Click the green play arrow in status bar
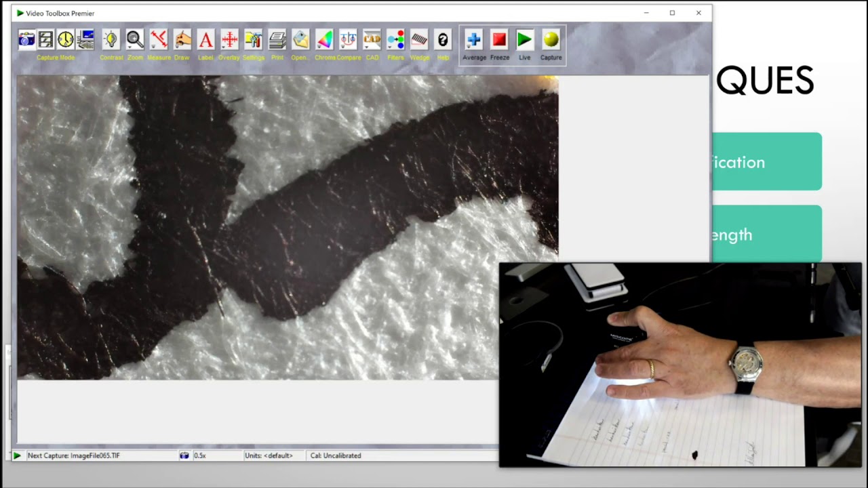Screen dimensions: 868x488 pos(17,455)
